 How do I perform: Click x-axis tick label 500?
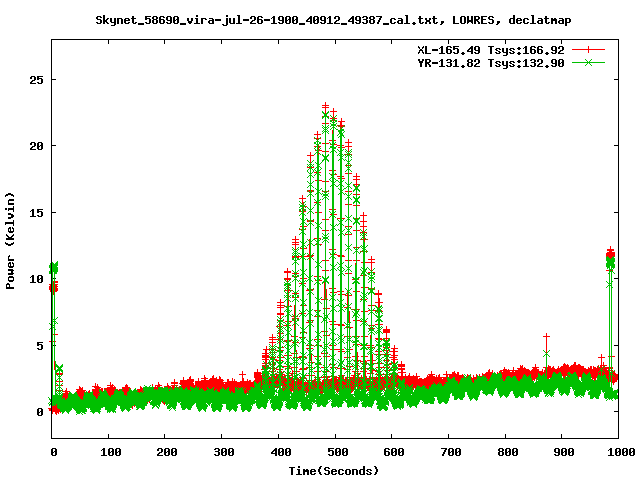(338, 452)
